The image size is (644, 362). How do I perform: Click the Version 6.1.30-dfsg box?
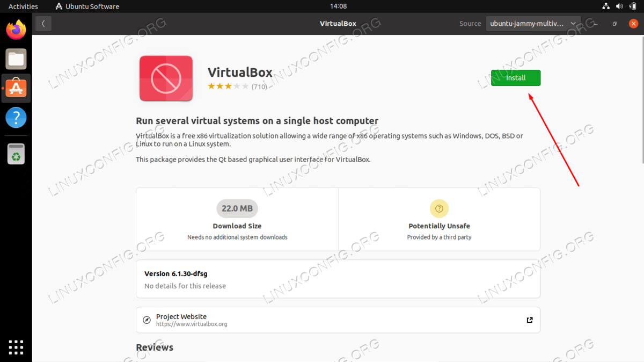tap(338, 279)
